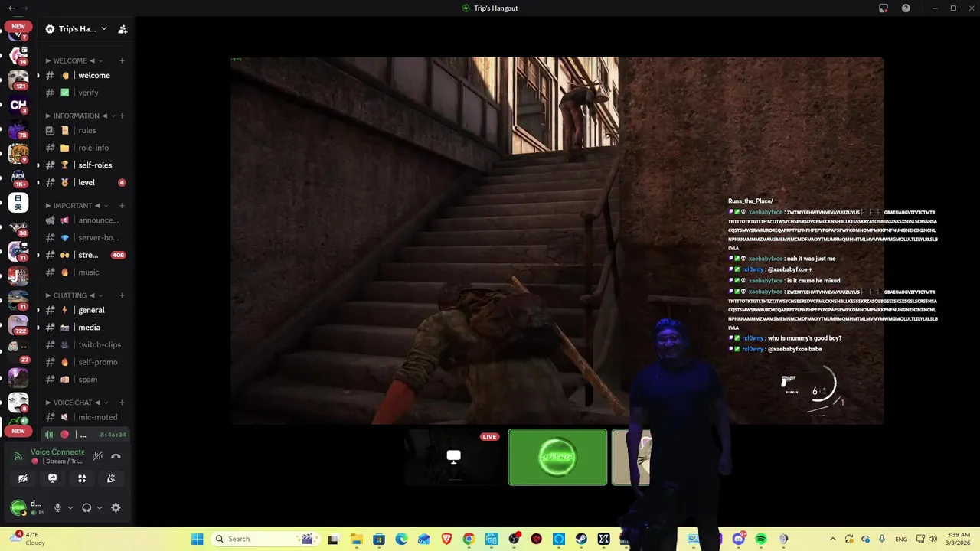Open User Settings gear
Viewport: 980px width, 551px height.
(x=116, y=507)
